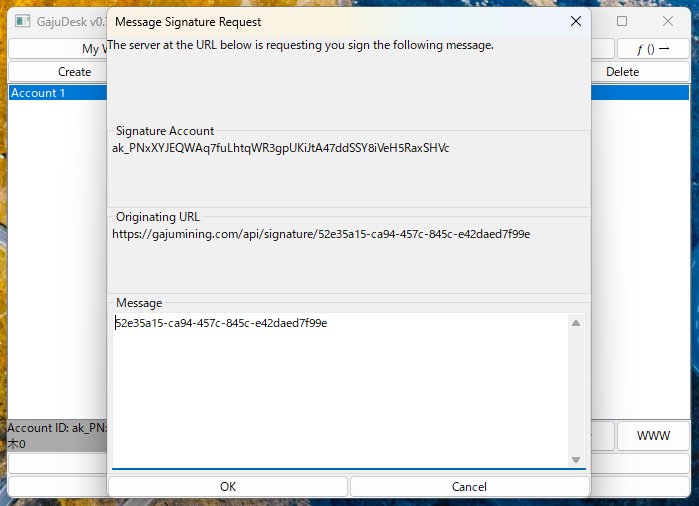699x506 pixels.
Task: Click the function arrow button
Action: tap(652, 48)
